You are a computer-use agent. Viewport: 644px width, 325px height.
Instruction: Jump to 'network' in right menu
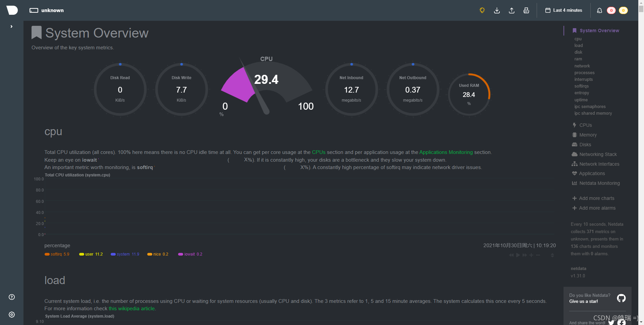[x=582, y=66]
